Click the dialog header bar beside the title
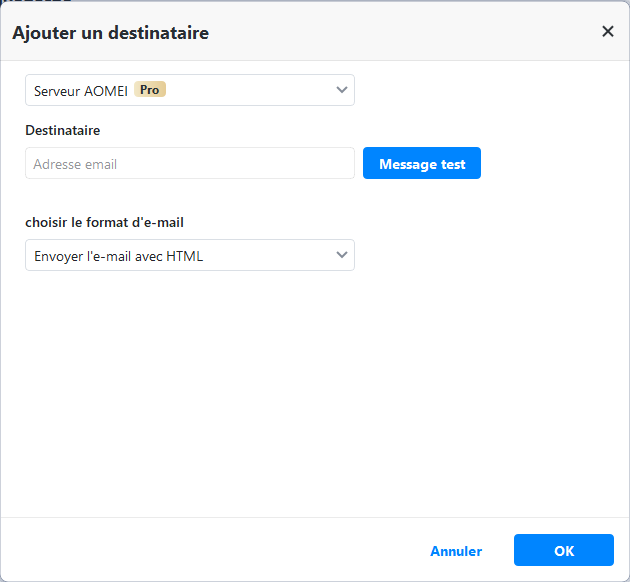Image resolution: width=630 pixels, height=582 pixels. tap(400, 32)
